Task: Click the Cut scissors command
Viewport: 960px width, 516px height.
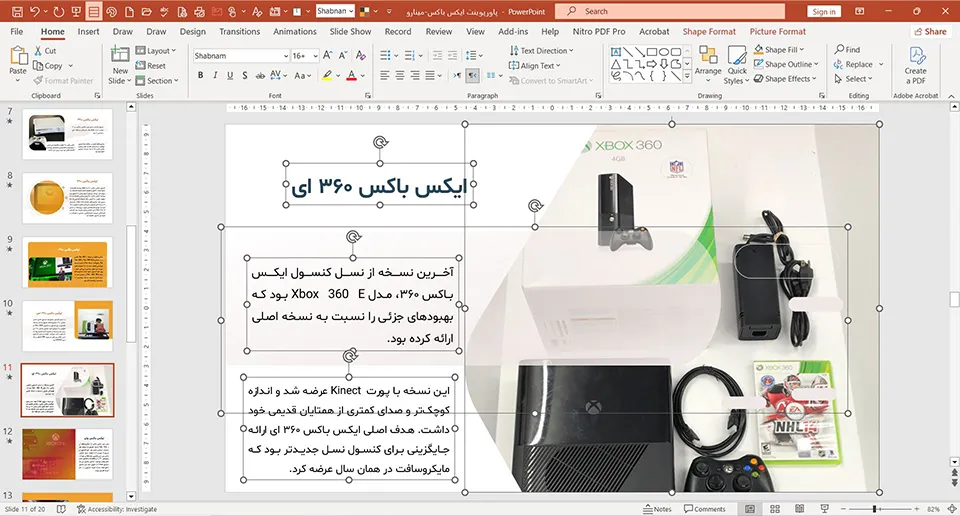Action: (x=45, y=51)
